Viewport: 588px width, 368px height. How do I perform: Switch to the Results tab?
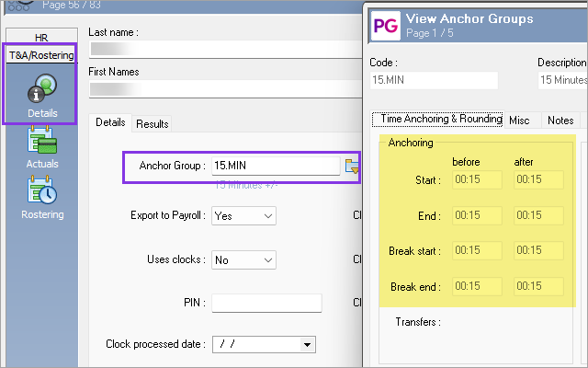152,124
